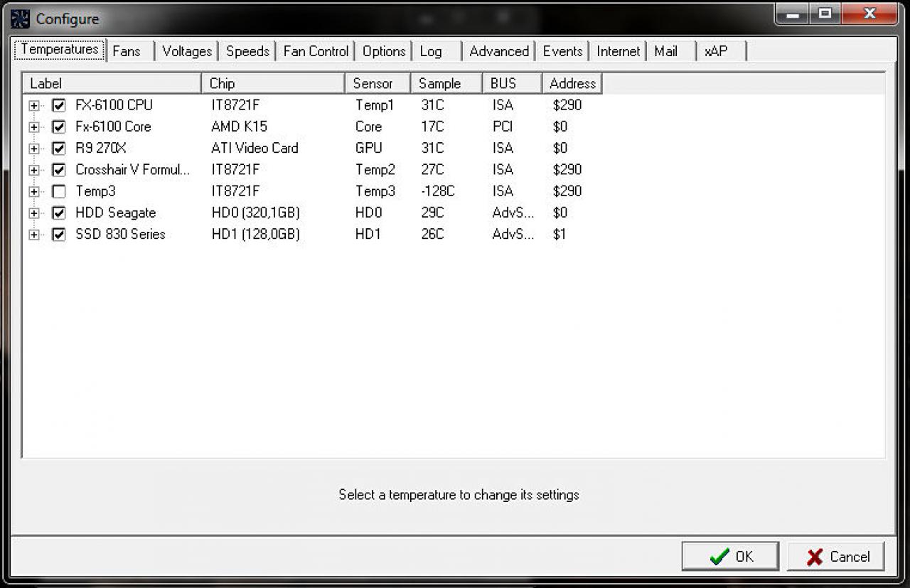The width and height of the screenshot is (910, 588).
Task: Expand the FX-6100 CPU tree node
Action: coord(34,106)
